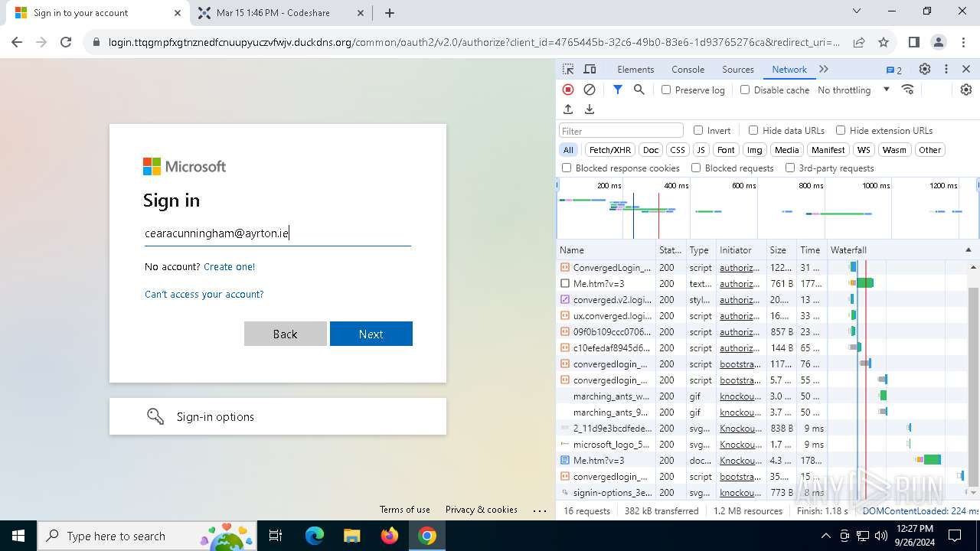Open Privacy & cookies link
This screenshot has height=551, width=980.
coord(482,510)
